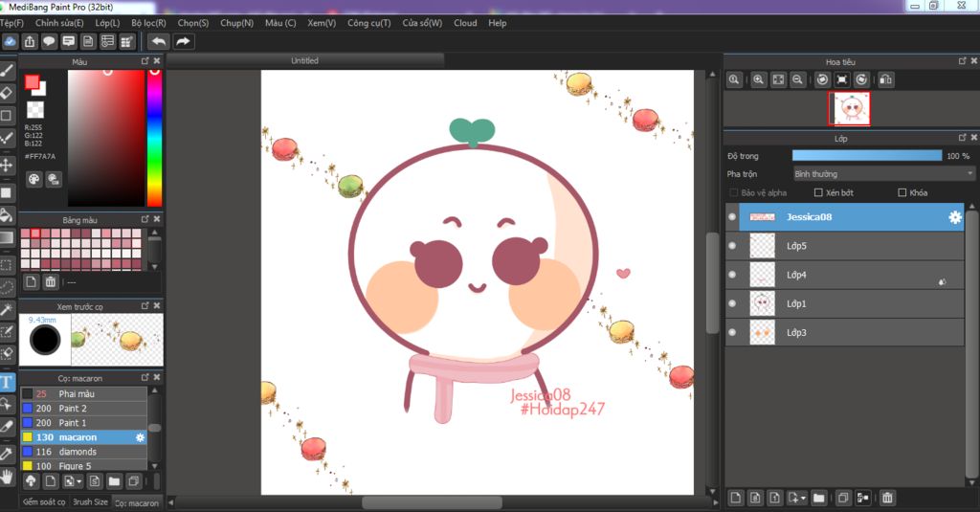Open the Tệp(F) file menu
980x512 pixels.
11,23
